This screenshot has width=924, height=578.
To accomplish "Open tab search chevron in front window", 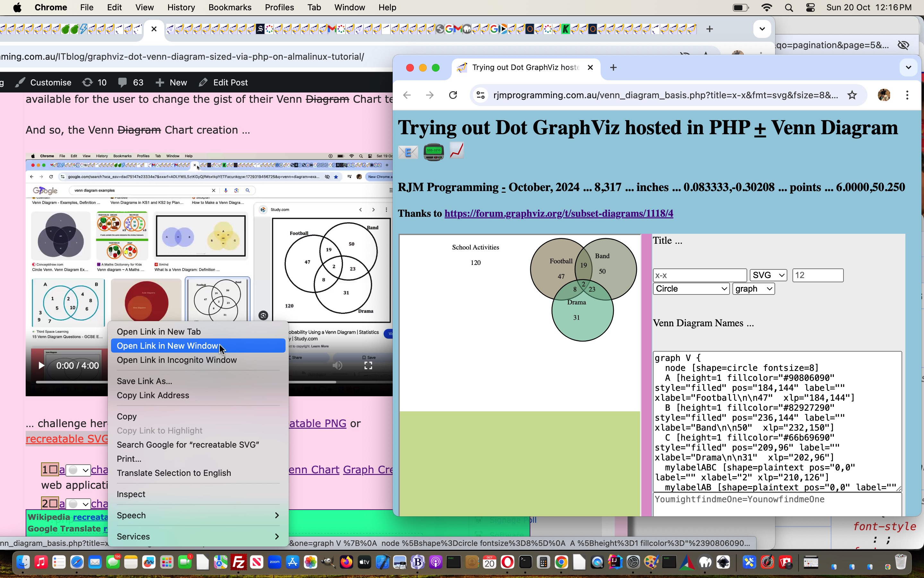I will coord(908,68).
